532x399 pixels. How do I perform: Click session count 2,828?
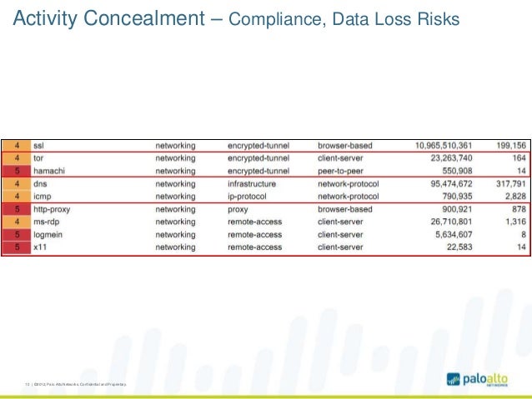point(515,197)
